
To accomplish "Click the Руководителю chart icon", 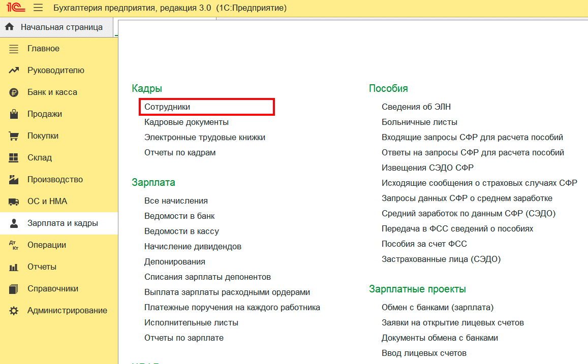I will point(14,71).
